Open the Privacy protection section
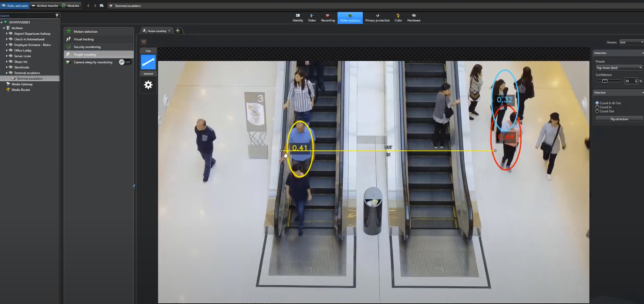 [x=377, y=18]
